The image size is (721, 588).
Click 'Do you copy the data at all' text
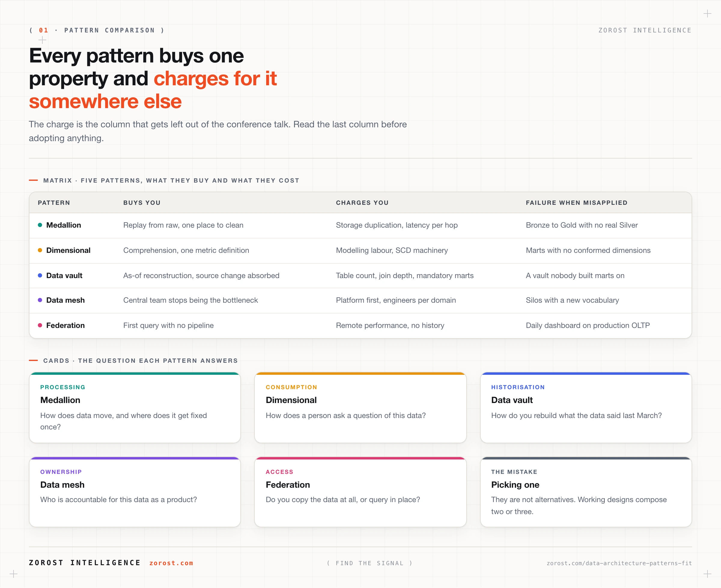342,500
